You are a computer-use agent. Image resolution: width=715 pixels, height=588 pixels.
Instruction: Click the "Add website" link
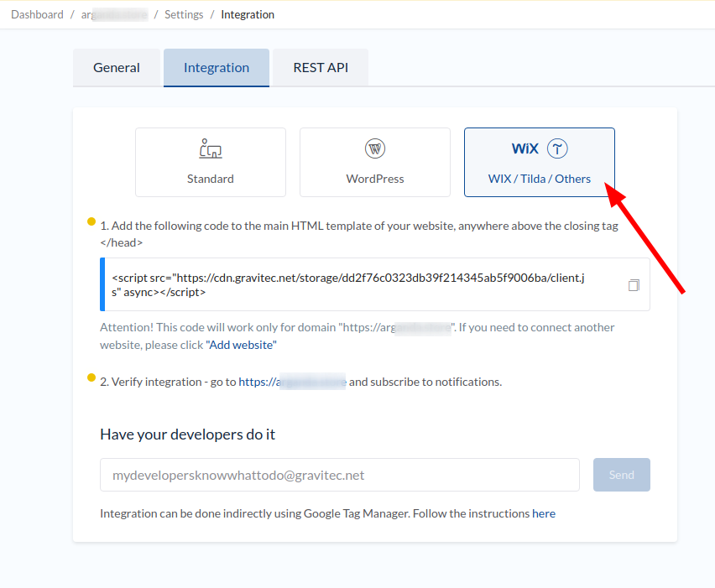tap(241, 345)
